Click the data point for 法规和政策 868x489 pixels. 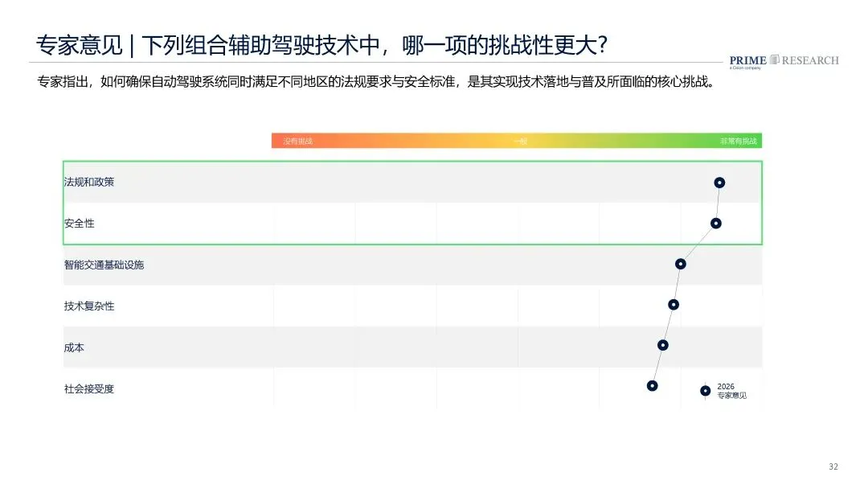(x=719, y=183)
